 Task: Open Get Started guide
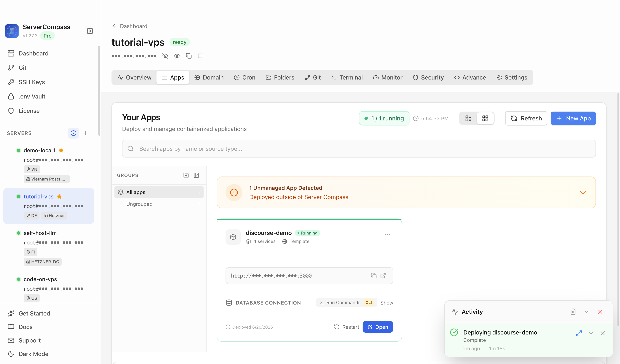coord(29,313)
